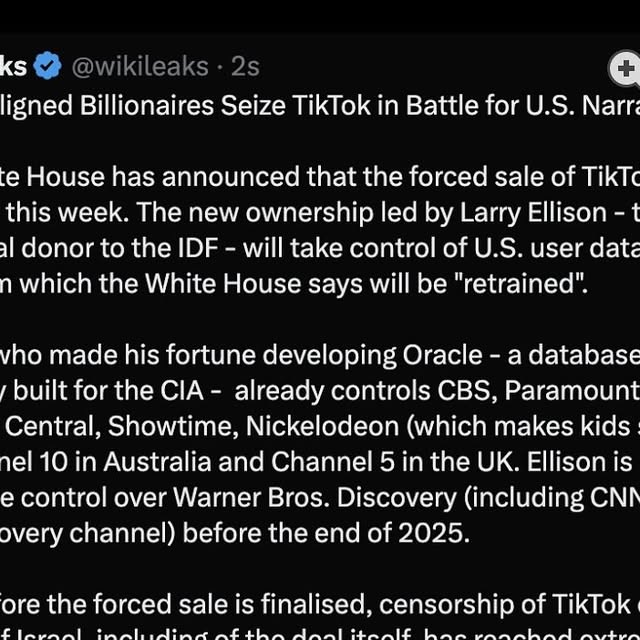The image size is (640, 640).
Task: Click the quoted word "retrained"
Action: (520, 285)
